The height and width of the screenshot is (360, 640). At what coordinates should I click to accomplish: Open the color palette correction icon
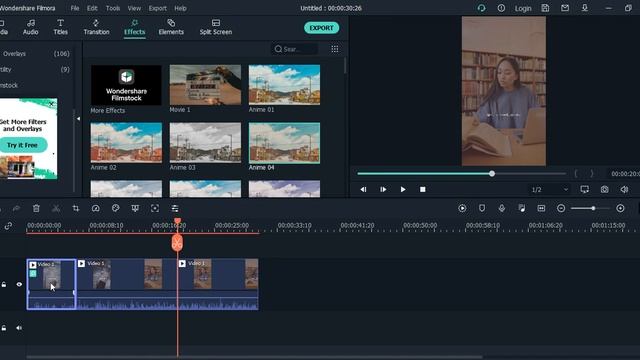click(x=116, y=209)
